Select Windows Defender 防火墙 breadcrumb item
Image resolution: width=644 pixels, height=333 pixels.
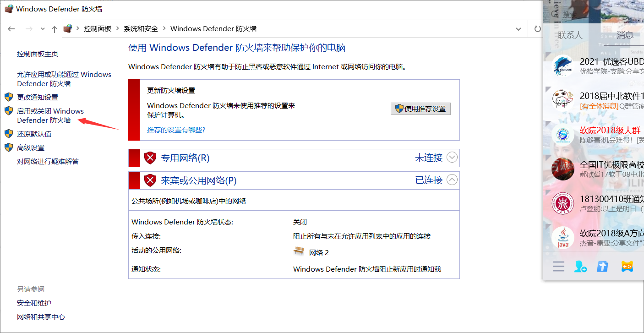click(x=213, y=28)
